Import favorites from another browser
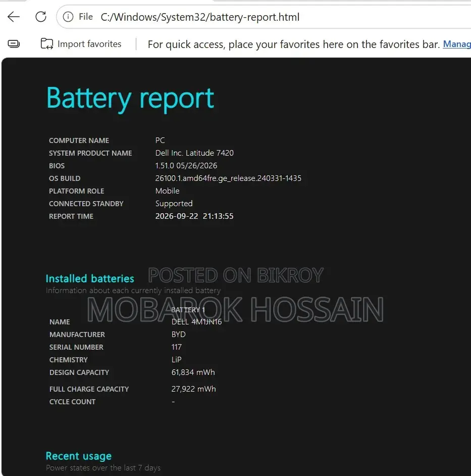The width and height of the screenshot is (471, 476). [81, 44]
